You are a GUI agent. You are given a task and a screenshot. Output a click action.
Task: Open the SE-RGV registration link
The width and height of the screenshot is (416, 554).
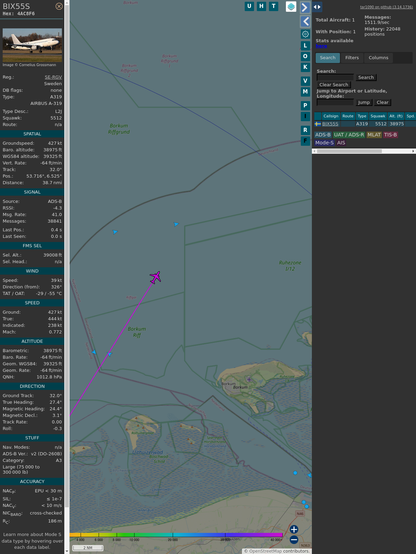click(x=53, y=77)
